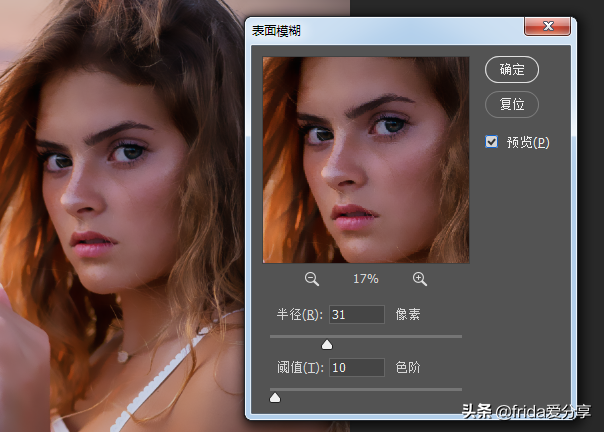Confirm the blur with 确定
Viewport: 604px width, 432px height.
[511, 70]
